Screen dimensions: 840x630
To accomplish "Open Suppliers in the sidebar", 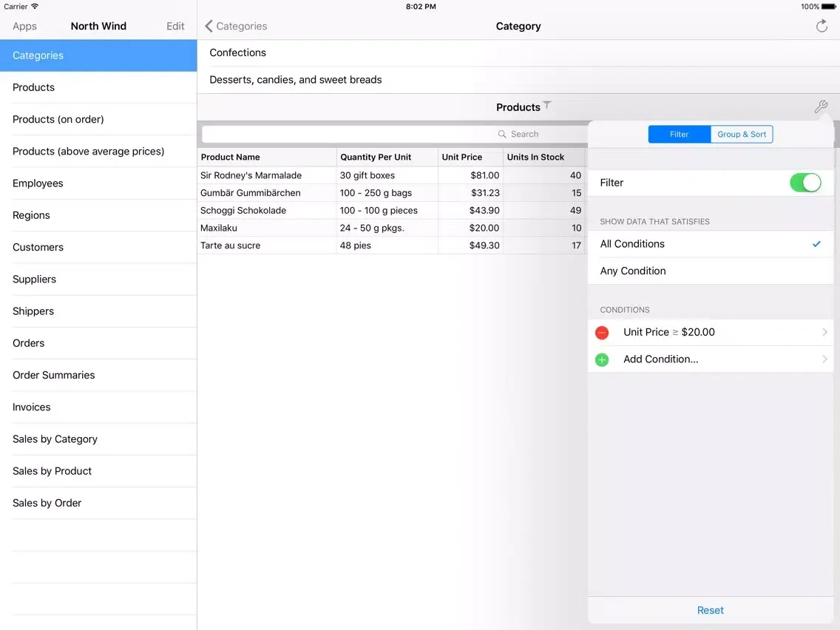I will [x=98, y=279].
